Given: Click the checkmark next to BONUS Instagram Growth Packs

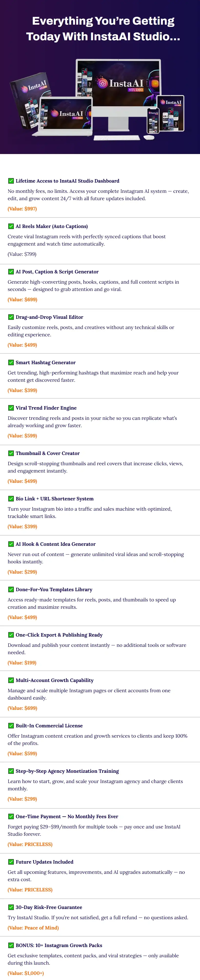Looking at the screenshot, I should [x=11, y=945].
